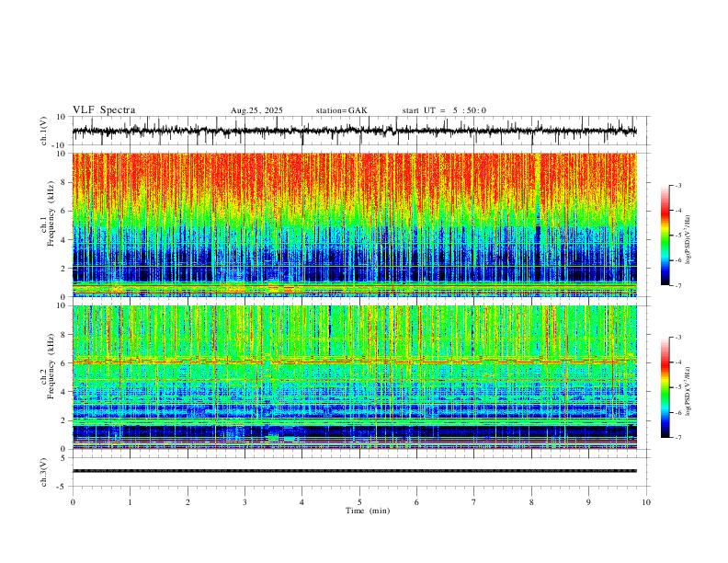
Task: Click the ch.3 flat black trace
Action: tap(354, 471)
